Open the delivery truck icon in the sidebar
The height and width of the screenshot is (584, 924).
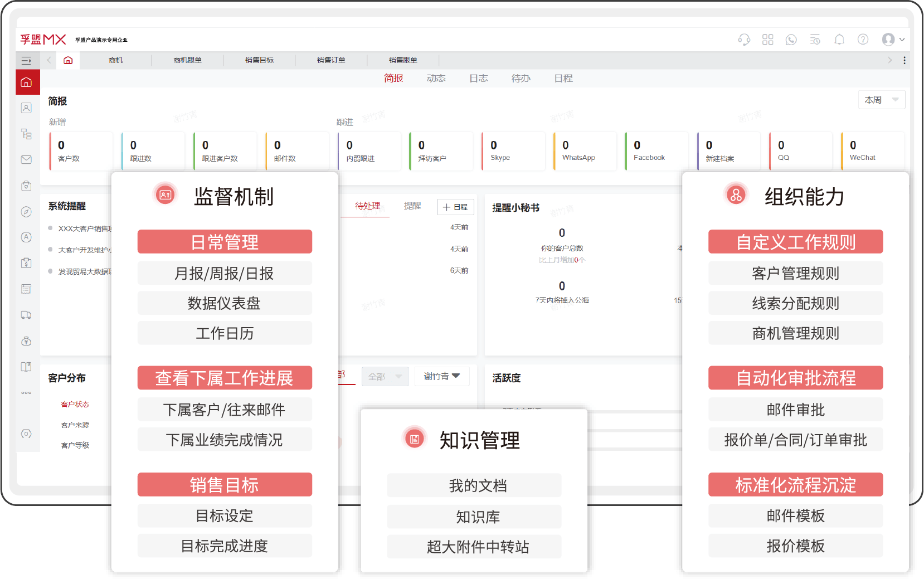(26, 315)
